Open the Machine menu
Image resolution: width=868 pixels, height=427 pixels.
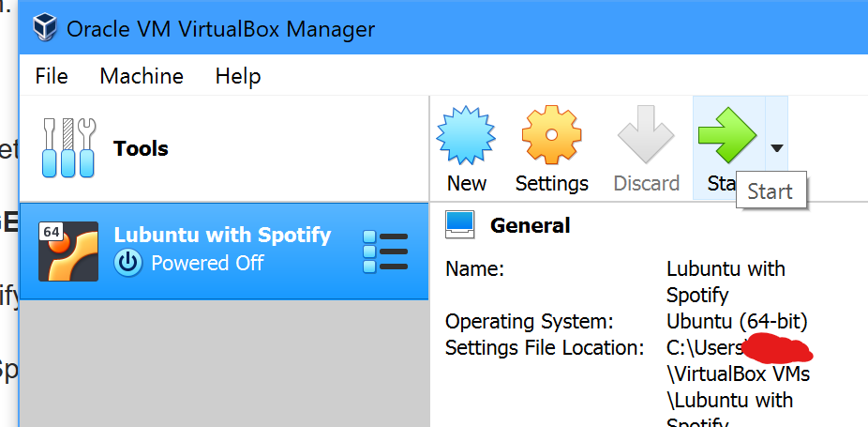(x=142, y=76)
